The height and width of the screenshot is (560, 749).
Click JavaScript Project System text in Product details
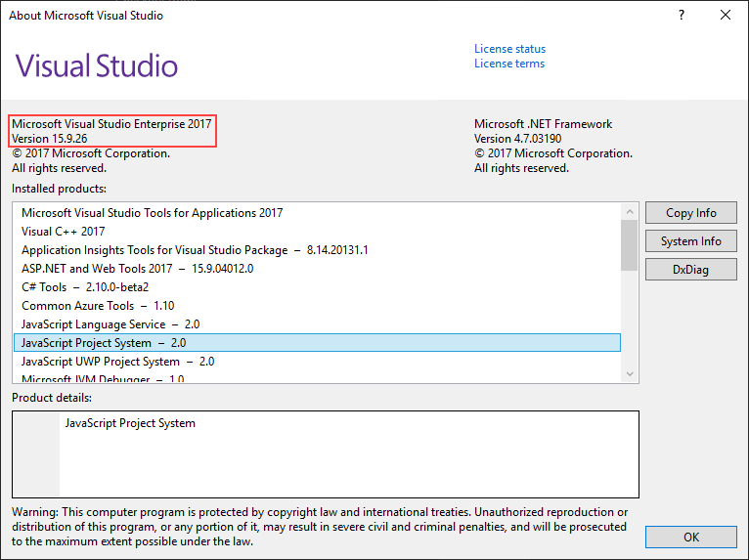point(130,423)
